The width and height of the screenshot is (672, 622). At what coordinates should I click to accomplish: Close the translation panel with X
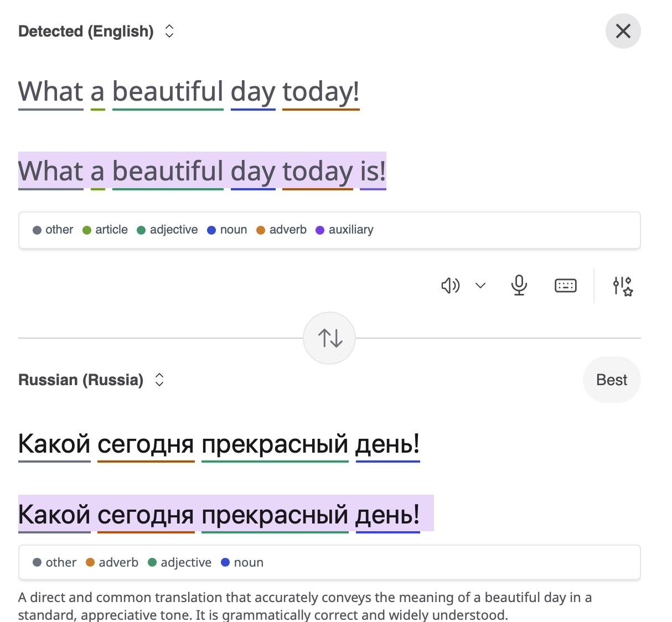[623, 31]
